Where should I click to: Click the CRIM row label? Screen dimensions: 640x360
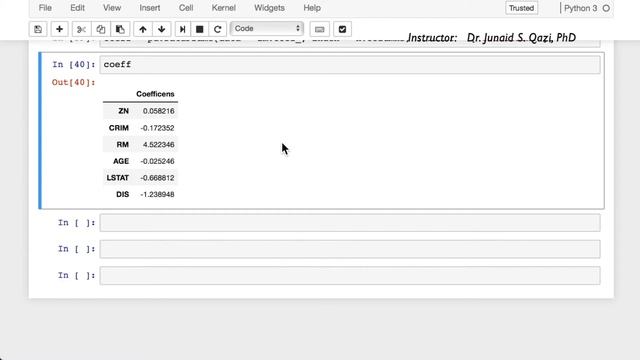[x=119, y=128]
